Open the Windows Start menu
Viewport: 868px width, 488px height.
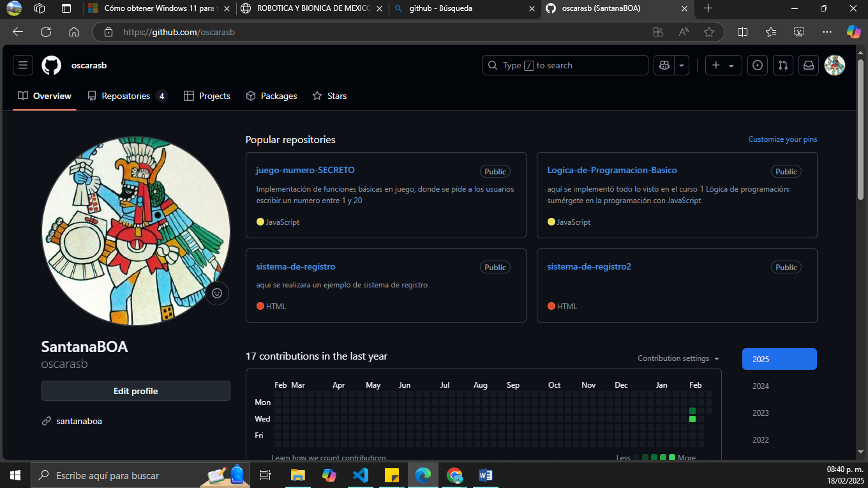tap(15, 475)
